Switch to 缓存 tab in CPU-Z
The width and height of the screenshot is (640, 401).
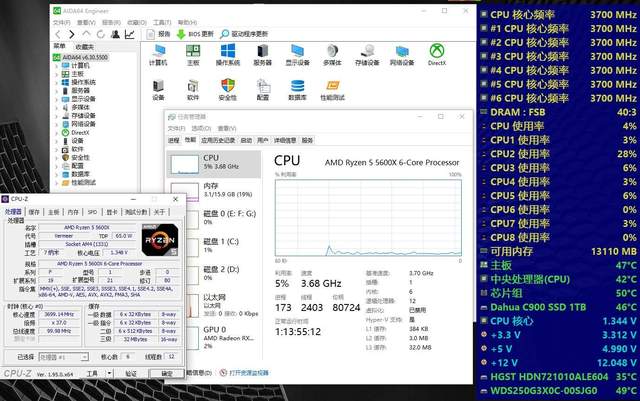click(34, 212)
